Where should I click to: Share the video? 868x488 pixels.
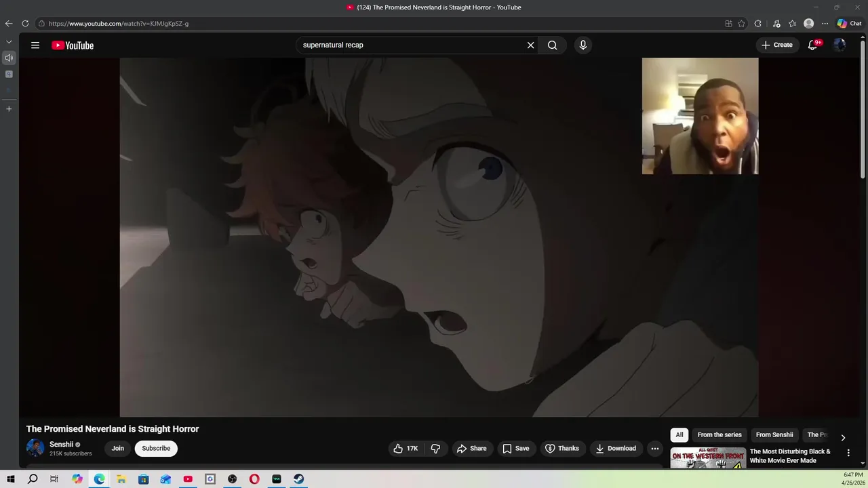pos(471,449)
